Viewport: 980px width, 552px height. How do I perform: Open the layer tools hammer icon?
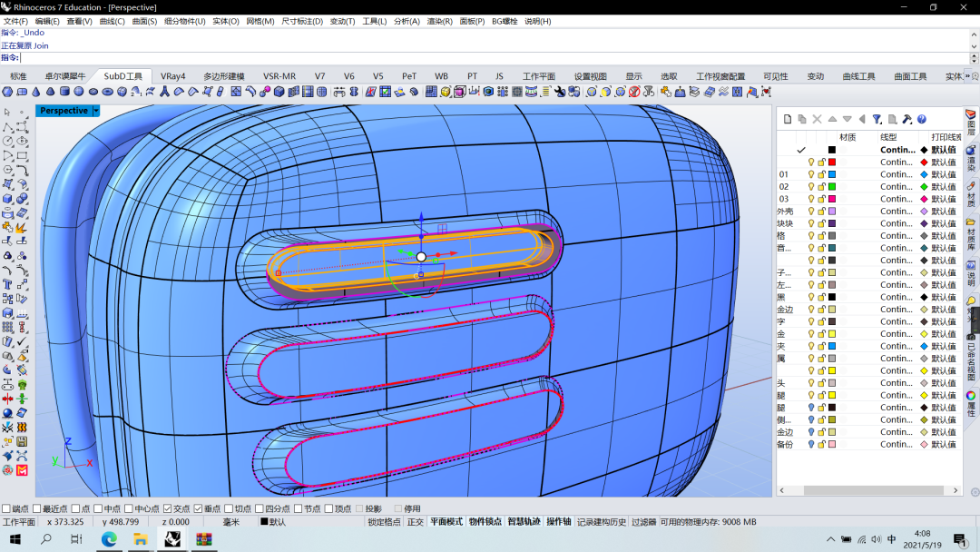(906, 119)
